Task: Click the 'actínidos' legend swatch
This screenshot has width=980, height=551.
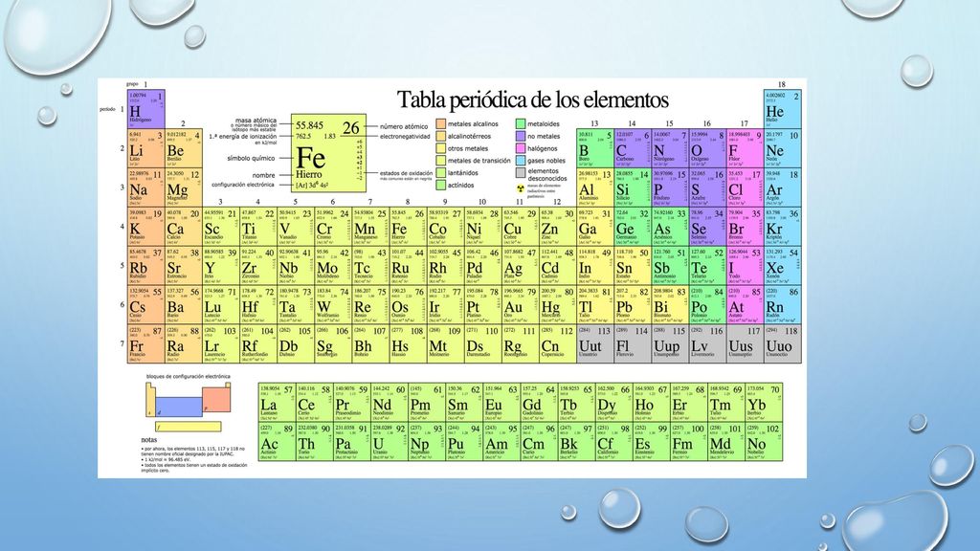Action: (440, 186)
